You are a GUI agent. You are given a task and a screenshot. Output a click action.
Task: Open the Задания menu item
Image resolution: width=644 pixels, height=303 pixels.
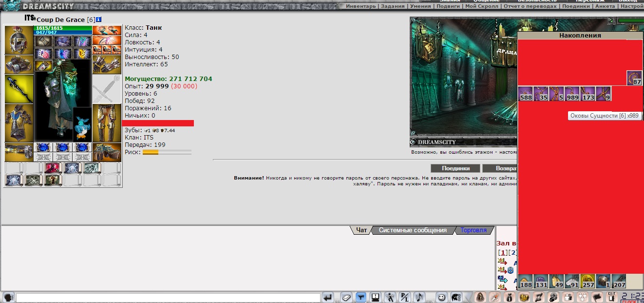pos(393,6)
